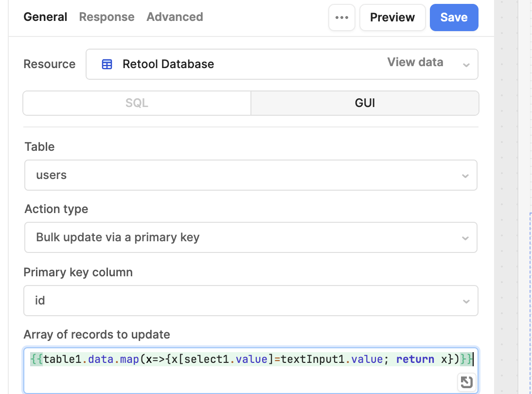
Task: Open the Advanced tab
Action: (175, 17)
